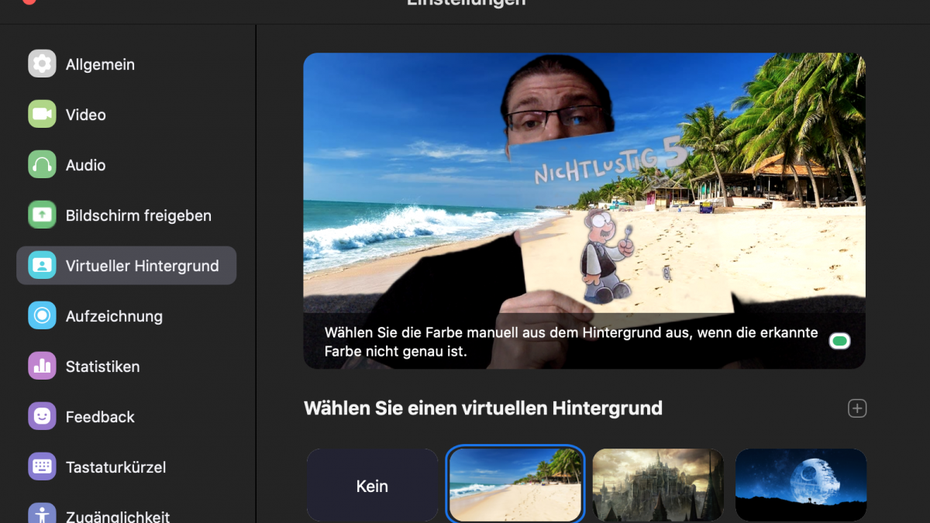Click the Bildschirm freigeben share icon
Screen dimensions: 930x523
[x=42, y=215]
